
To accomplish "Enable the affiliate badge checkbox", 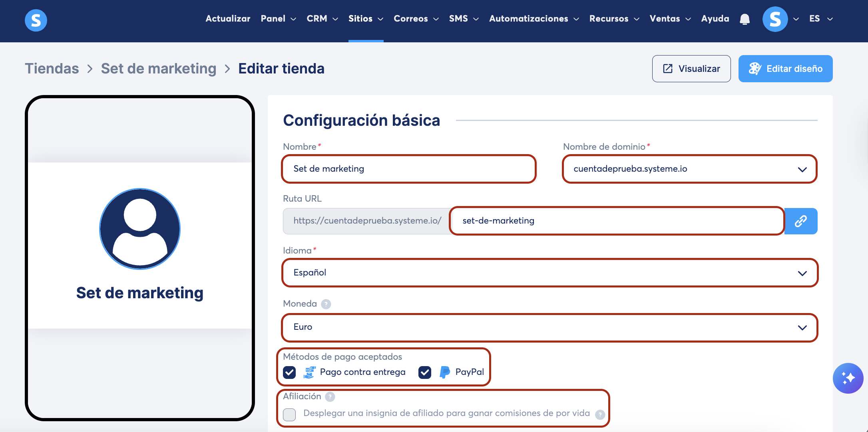I will pos(289,414).
